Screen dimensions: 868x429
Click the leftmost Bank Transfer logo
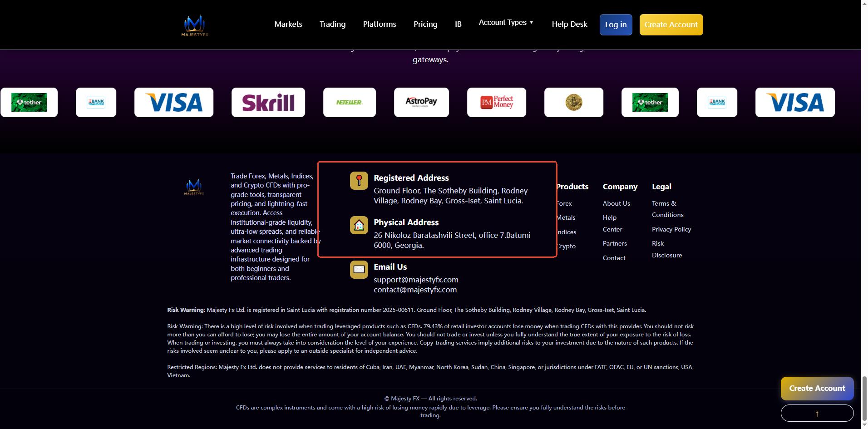click(96, 102)
